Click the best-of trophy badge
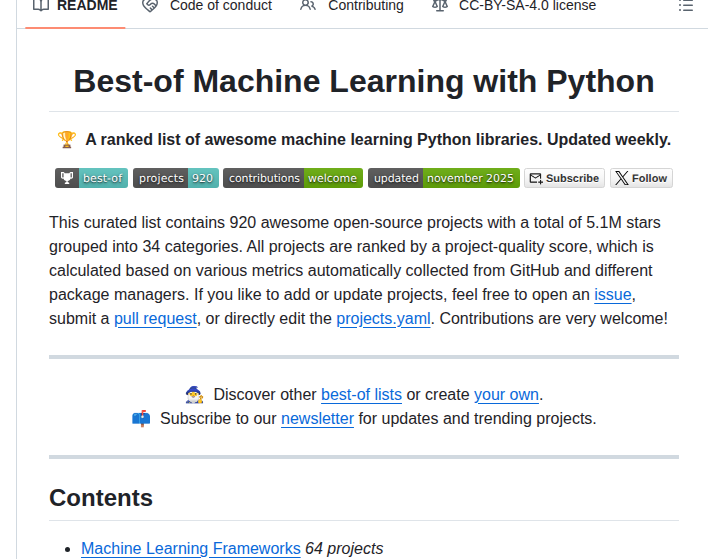Screen dimensions: 708x559 [x=92, y=178]
